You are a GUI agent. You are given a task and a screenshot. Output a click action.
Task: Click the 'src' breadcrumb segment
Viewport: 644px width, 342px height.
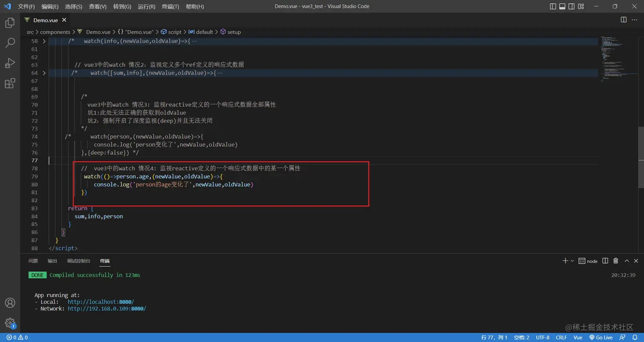[30, 32]
